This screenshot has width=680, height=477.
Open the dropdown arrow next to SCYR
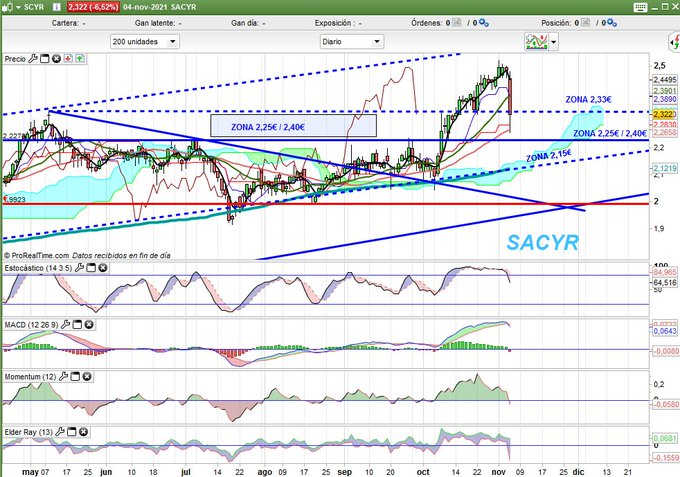point(18,7)
